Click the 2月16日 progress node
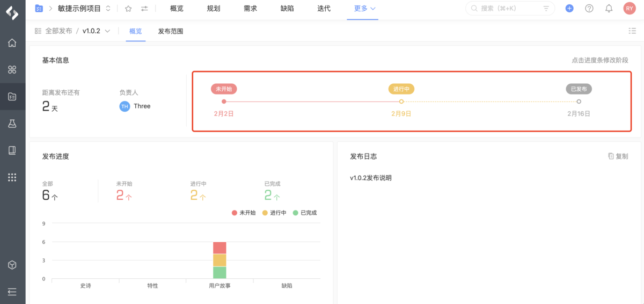Screen dimensions: 644x304 (x=579, y=102)
